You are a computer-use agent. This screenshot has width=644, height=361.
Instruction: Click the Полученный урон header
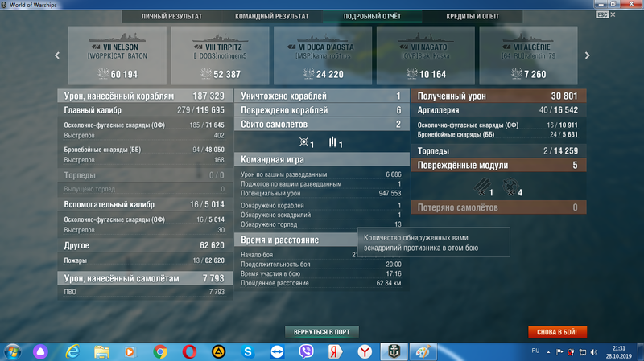[498, 96]
